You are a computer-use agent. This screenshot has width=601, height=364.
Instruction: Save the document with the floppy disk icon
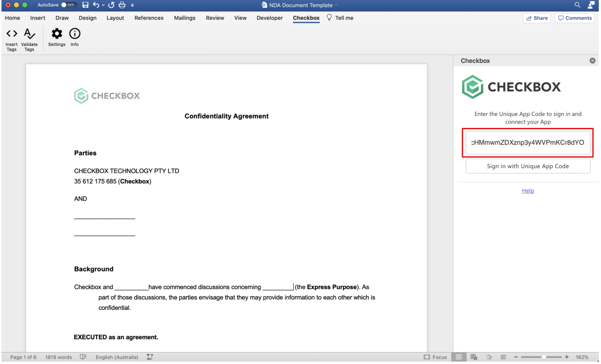click(86, 5)
